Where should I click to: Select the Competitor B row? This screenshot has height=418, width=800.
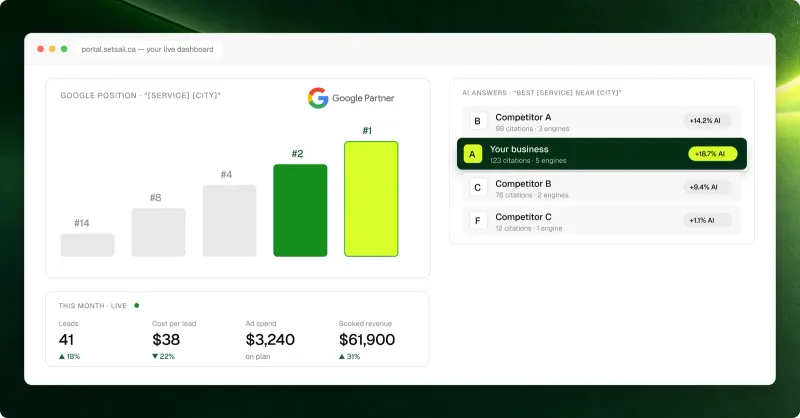coord(602,188)
